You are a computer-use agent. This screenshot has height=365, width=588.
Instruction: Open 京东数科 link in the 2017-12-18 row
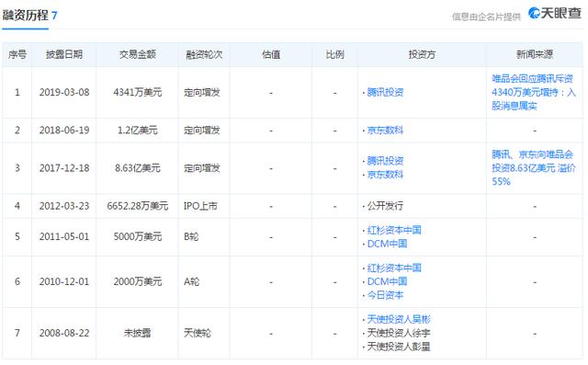pos(385,175)
